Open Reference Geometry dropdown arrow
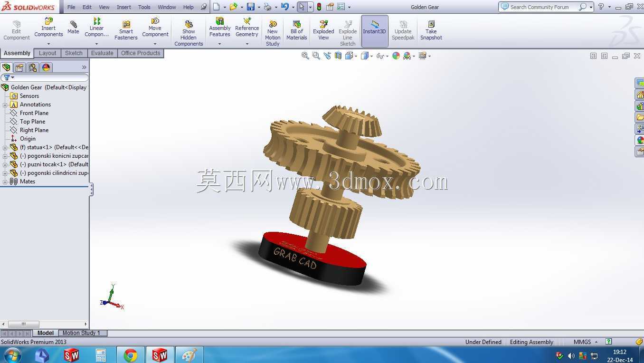This screenshot has height=363, width=644. point(247,44)
